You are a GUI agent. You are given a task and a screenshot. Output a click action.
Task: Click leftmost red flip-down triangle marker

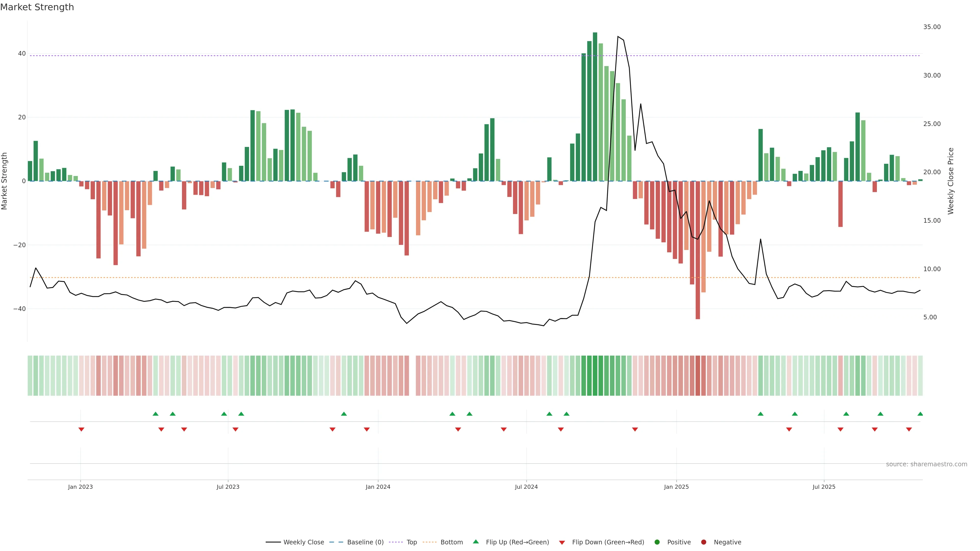(81, 429)
